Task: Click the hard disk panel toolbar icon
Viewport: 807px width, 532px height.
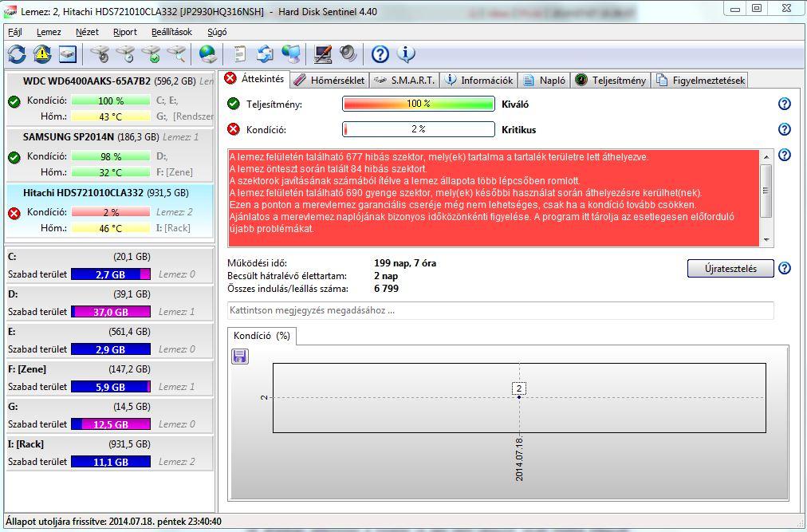Action: point(68,53)
